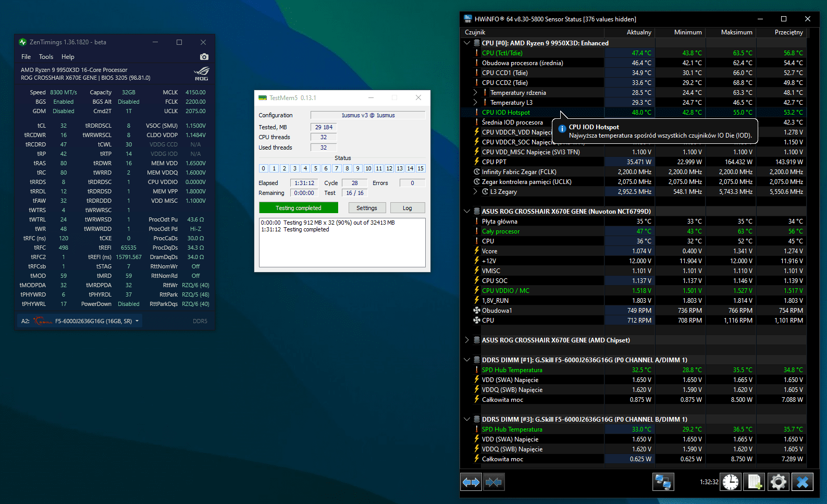
Task: Expand the Temperatury rdzenia sensor group
Action: [475, 93]
